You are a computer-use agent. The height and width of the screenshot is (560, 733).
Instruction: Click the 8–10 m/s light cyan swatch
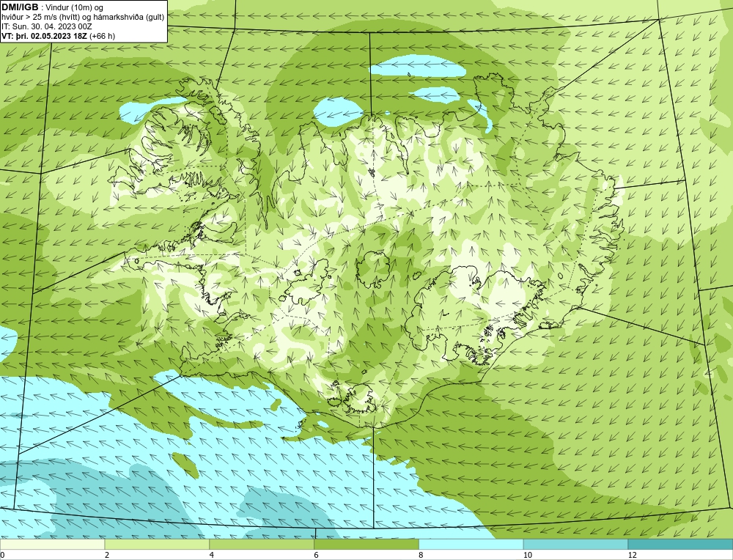471,545
